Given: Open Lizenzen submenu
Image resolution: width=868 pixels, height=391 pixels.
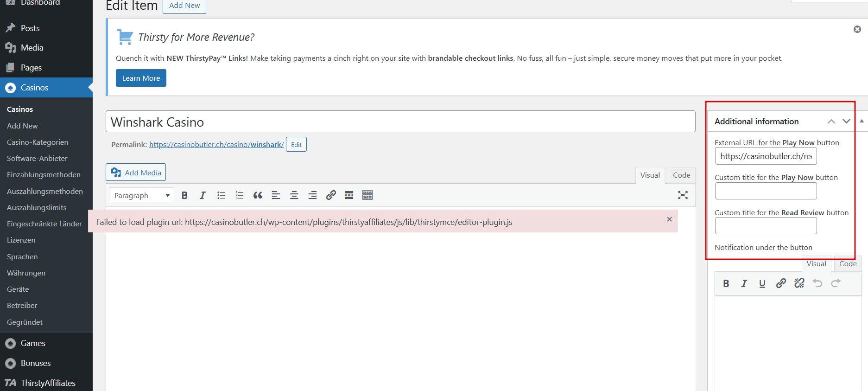Looking at the screenshot, I should coord(21,240).
